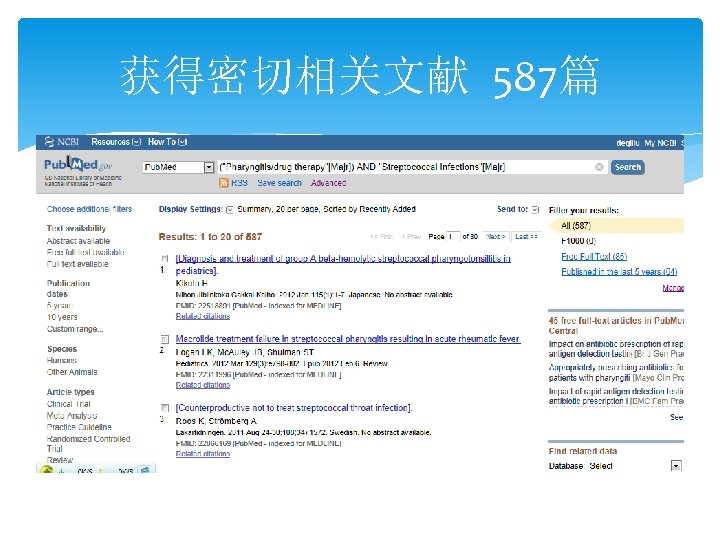Filter publication dates to 10 years
This screenshot has width=720, height=540.
coord(62,317)
